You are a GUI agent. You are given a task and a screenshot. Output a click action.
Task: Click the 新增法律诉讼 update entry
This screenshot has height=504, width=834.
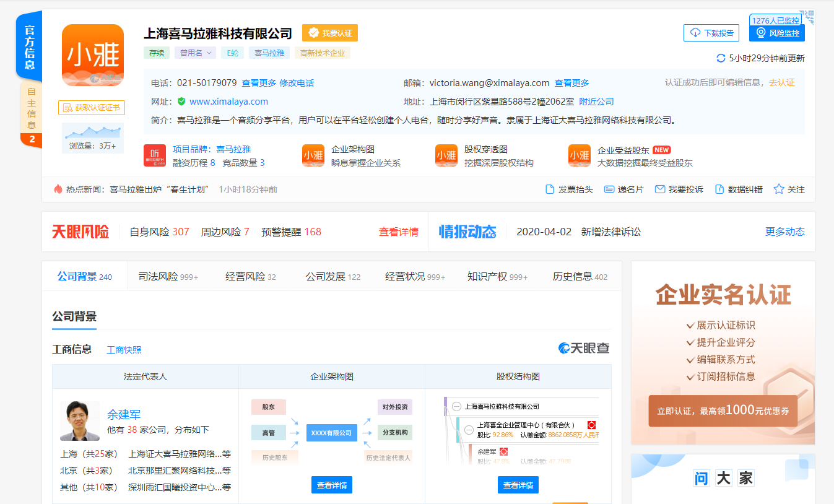pyautogui.click(x=611, y=232)
